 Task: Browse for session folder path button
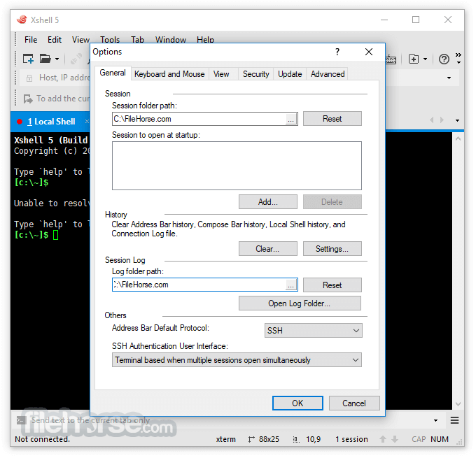(291, 120)
